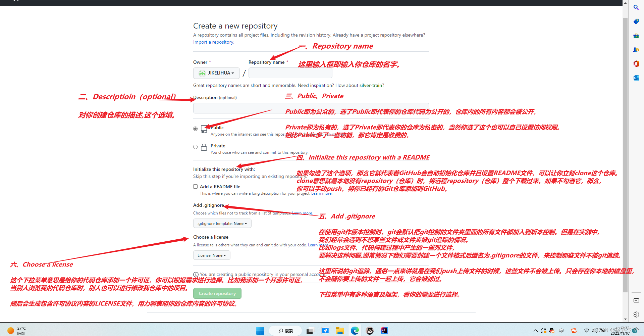Open Edge sidebar Games icon
Image resolution: width=644 pixels, height=336 pixels.
[x=636, y=50]
